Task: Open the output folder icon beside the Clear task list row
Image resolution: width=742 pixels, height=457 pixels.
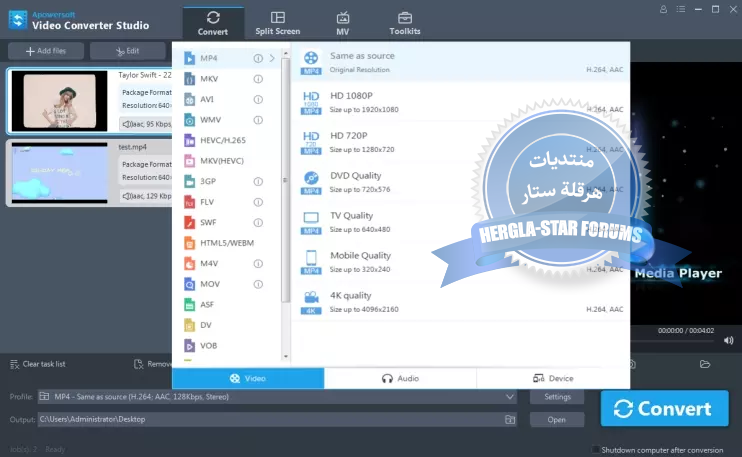Action: pos(705,364)
